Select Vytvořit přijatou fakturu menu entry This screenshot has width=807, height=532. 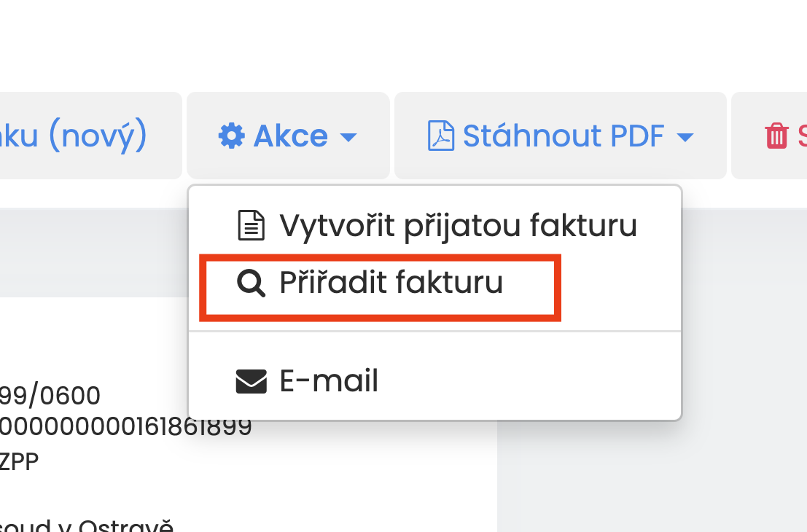click(x=435, y=225)
